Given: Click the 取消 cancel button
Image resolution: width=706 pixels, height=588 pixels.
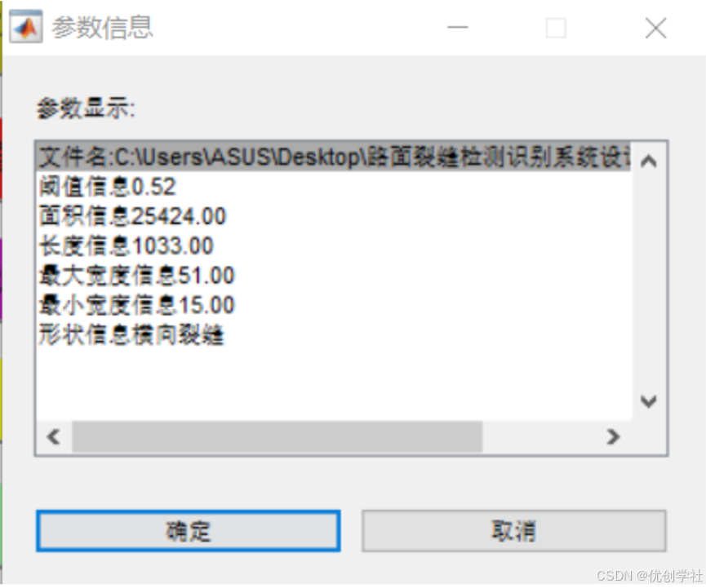Looking at the screenshot, I should (x=513, y=531).
